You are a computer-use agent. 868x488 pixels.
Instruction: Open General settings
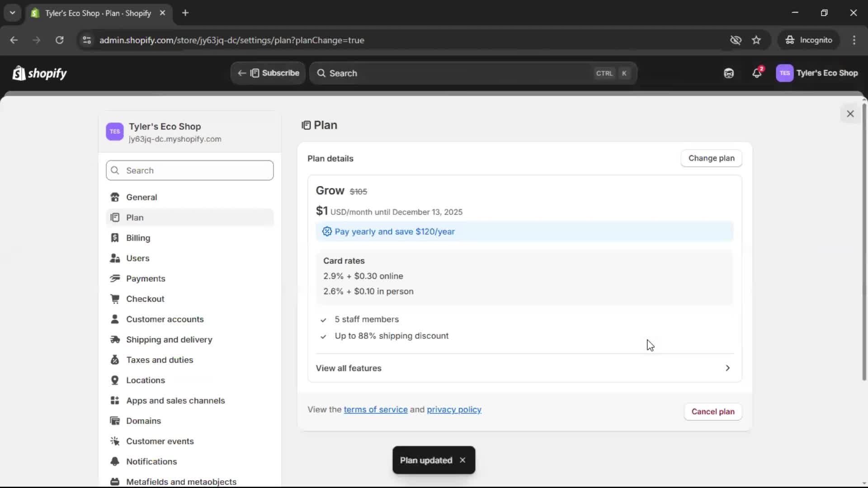tap(190, 197)
